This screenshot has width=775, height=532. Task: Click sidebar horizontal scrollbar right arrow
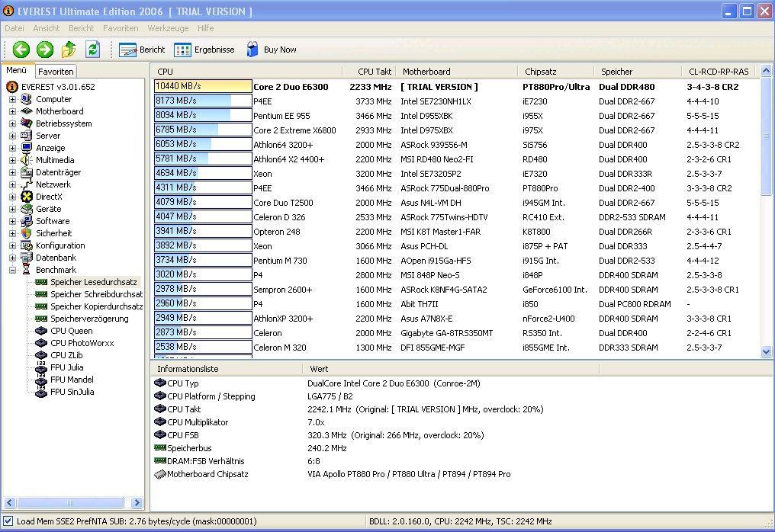click(x=137, y=503)
